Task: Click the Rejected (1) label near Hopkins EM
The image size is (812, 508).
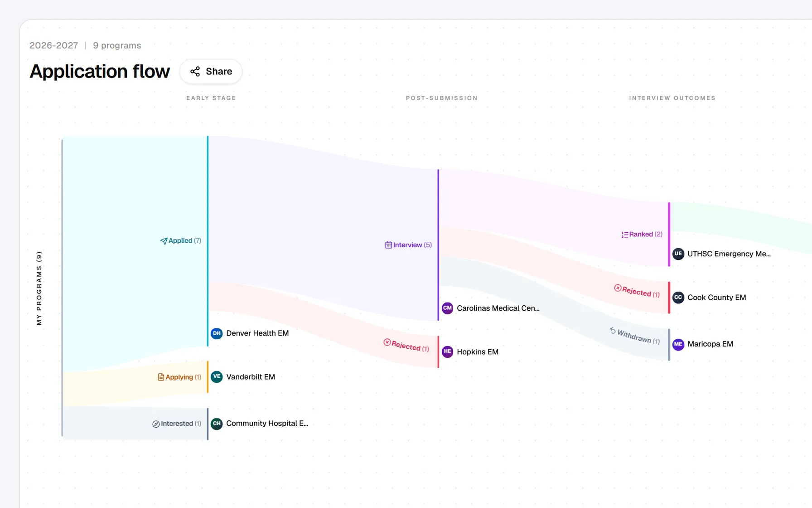Action: [x=410, y=347]
